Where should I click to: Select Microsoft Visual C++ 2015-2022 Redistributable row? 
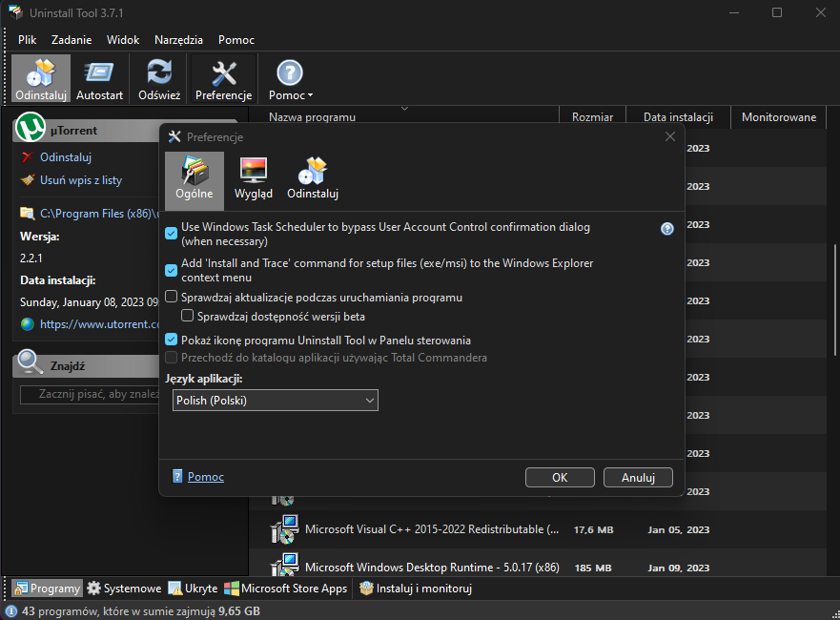[x=538, y=529]
